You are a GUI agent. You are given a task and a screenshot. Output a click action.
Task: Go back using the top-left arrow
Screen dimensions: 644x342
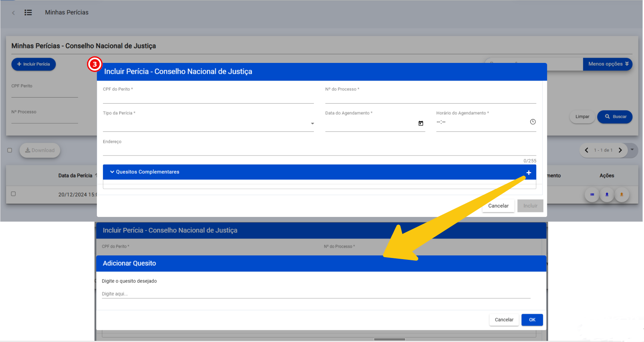(x=14, y=13)
